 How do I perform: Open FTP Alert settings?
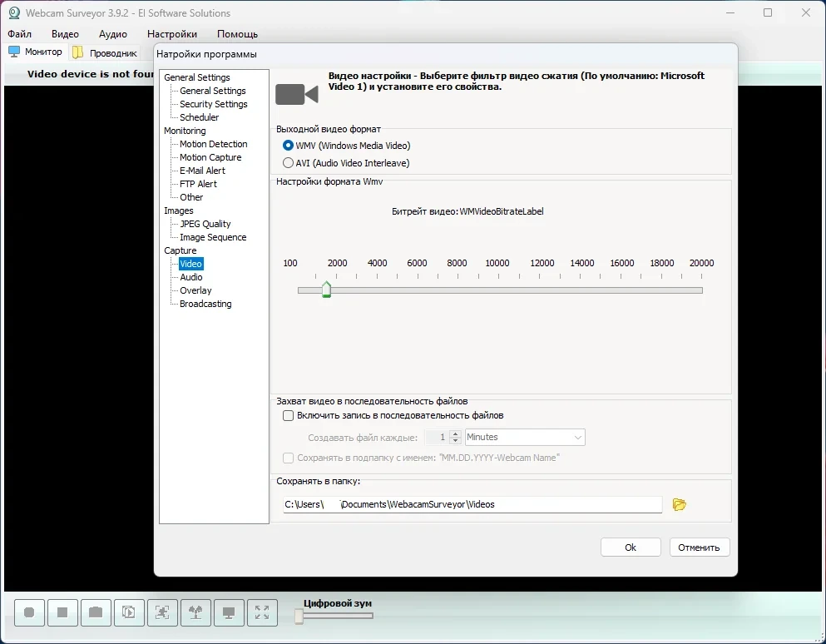pos(198,183)
